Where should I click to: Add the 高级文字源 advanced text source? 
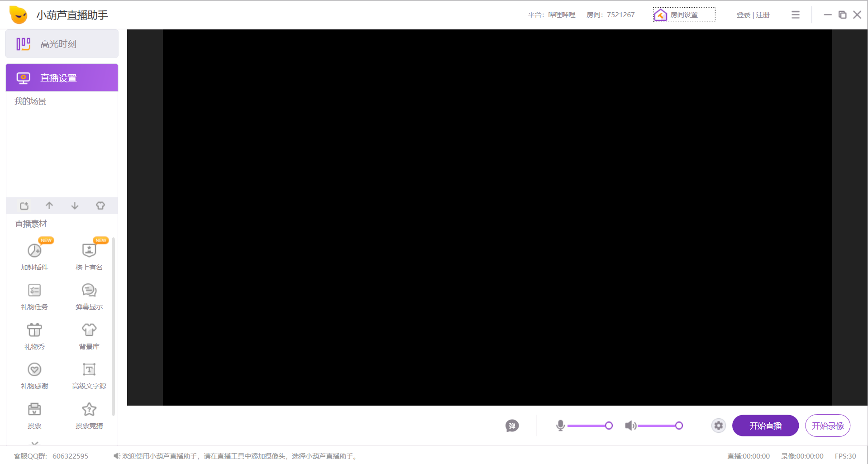tap(89, 376)
